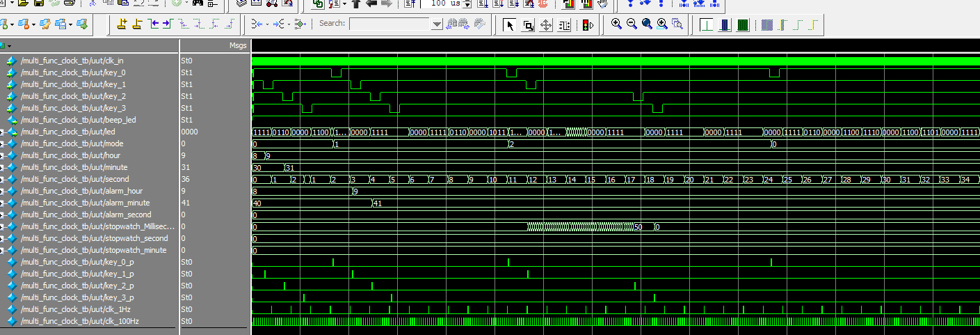The image size is (980, 335).
Task: Click the Expand Time Deltas mode icon
Action: 257,24
